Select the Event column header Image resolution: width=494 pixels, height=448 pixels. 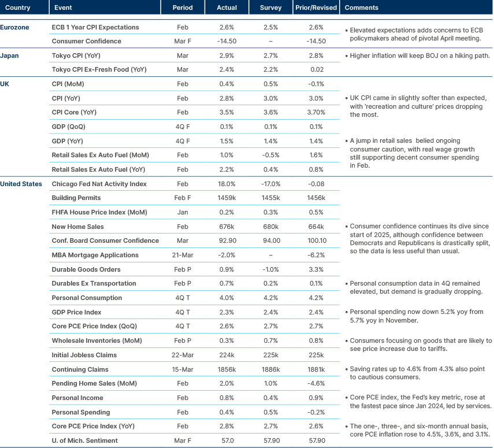pos(62,8)
